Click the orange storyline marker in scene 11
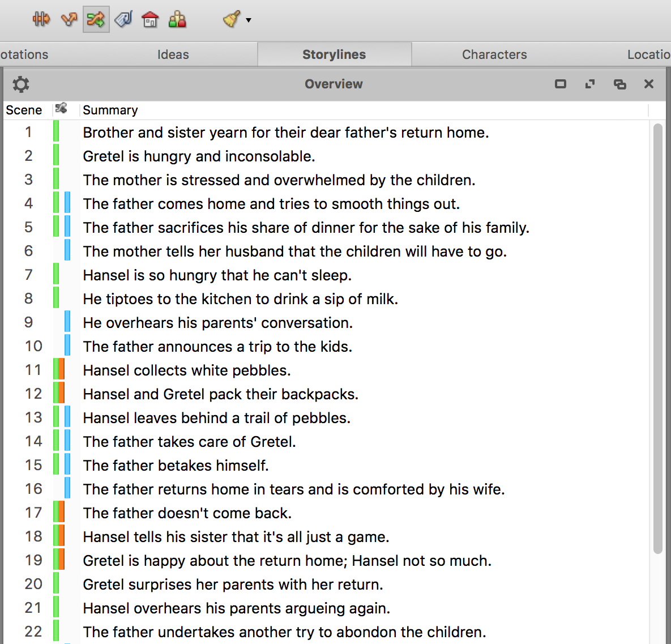The width and height of the screenshot is (671, 644). pos(61,369)
